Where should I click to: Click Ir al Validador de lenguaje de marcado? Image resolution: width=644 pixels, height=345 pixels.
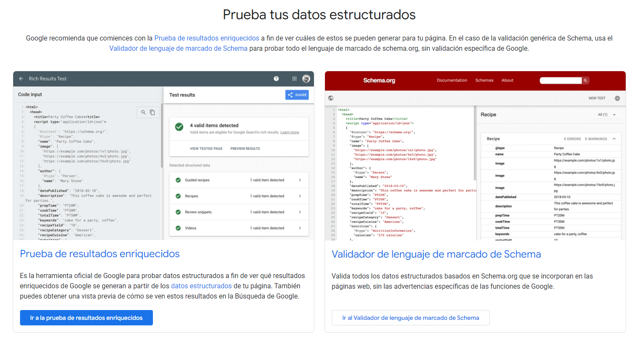411,318
